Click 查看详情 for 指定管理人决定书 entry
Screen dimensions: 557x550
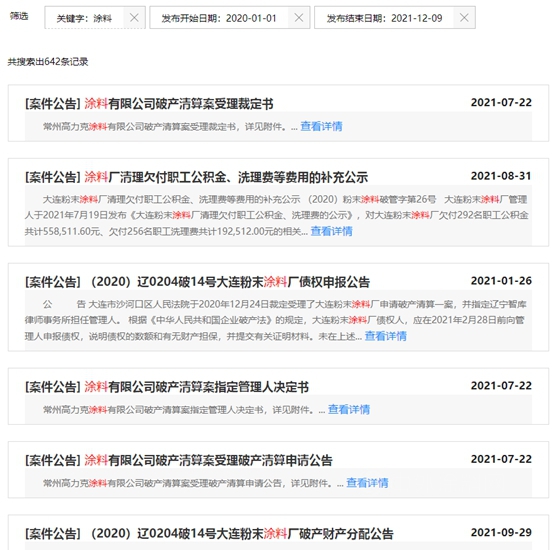point(348,410)
